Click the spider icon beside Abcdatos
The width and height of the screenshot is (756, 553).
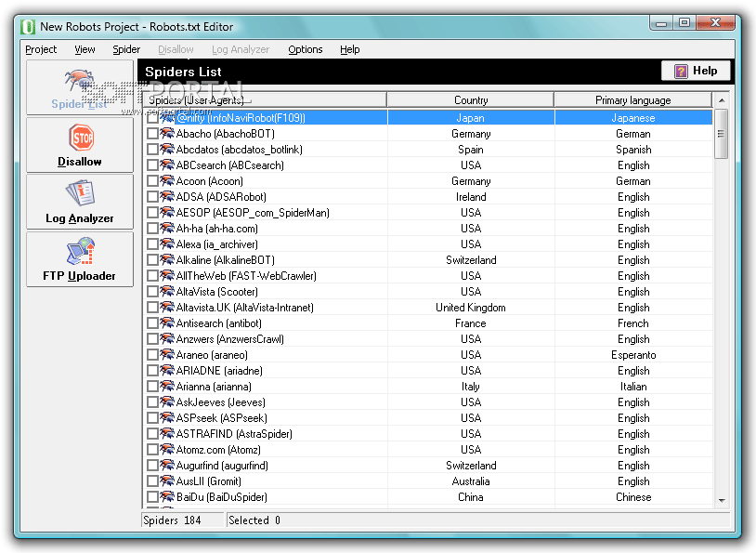click(x=167, y=149)
